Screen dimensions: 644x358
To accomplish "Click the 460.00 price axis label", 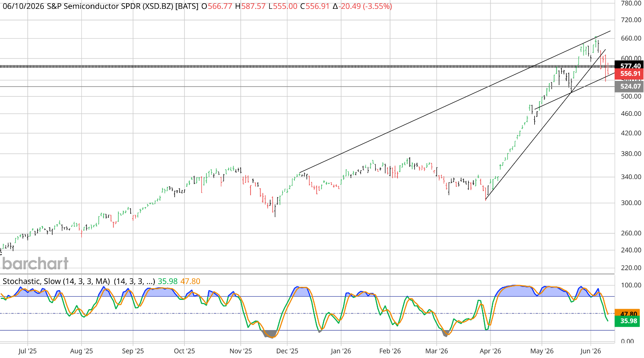I will point(631,114).
